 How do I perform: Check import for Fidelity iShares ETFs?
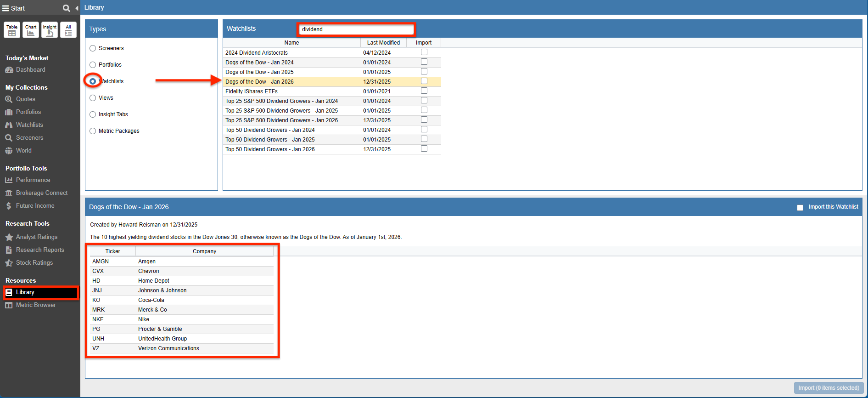point(424,91)
